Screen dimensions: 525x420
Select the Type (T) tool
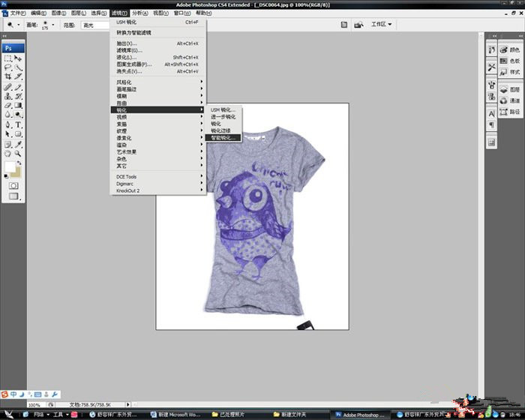(18, 124)
